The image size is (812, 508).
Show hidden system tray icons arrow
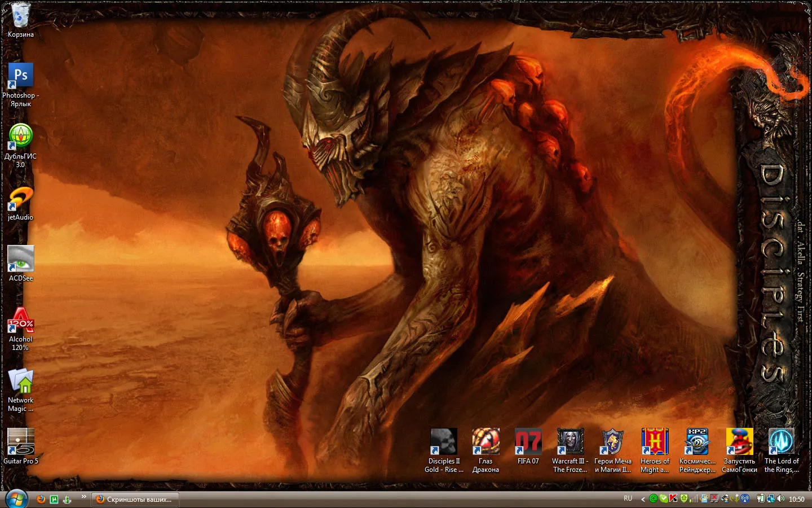pos(643,499)
